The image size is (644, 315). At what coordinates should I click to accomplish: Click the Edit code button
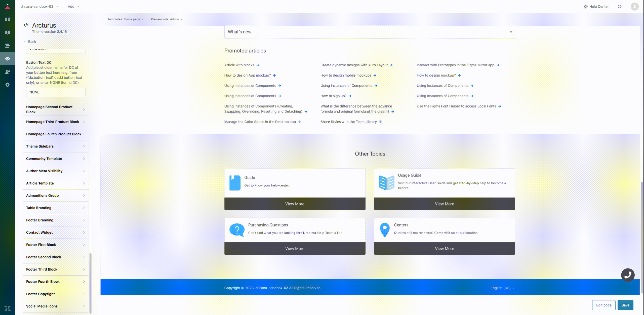[x=604, y=305]
